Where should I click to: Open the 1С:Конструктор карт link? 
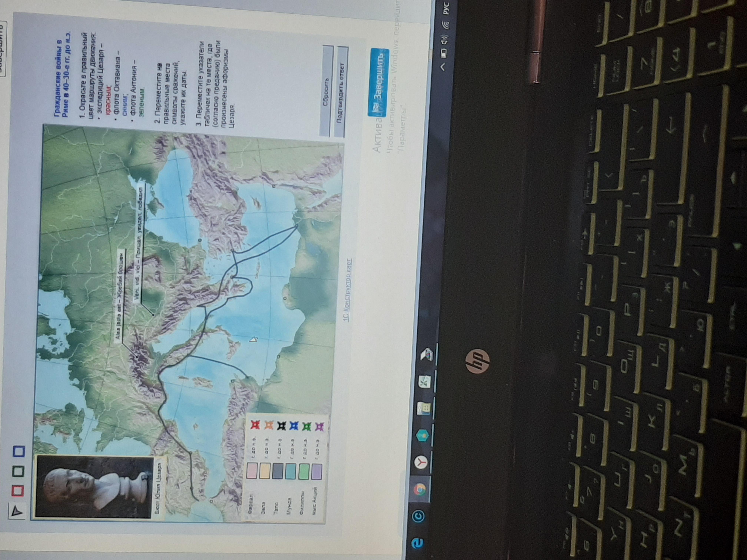click(348, 290)
